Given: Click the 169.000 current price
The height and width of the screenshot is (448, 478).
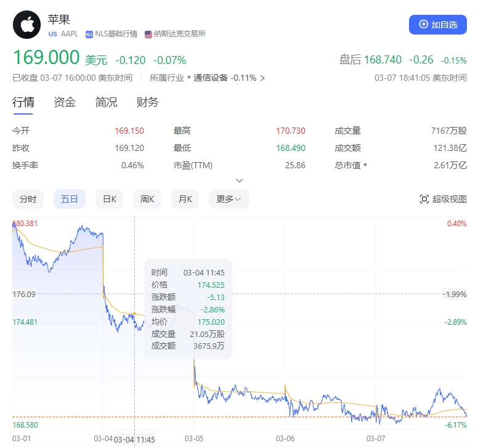Looking at the screenshot, I should tap(46, 58).
